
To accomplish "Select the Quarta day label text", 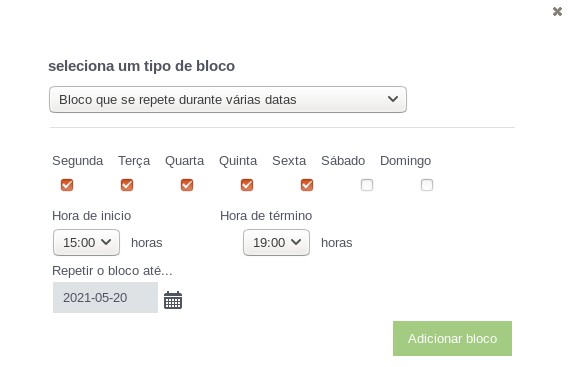I will [184, 161].
